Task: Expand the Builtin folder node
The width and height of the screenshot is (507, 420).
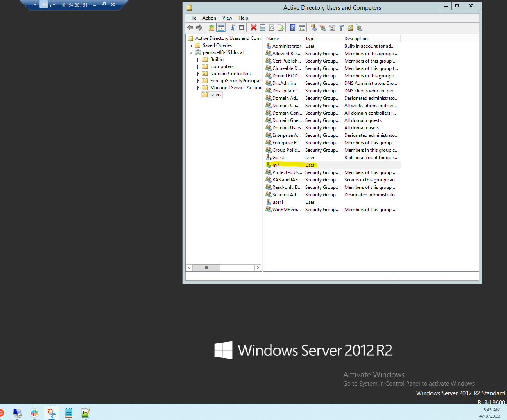Action: 198,60
